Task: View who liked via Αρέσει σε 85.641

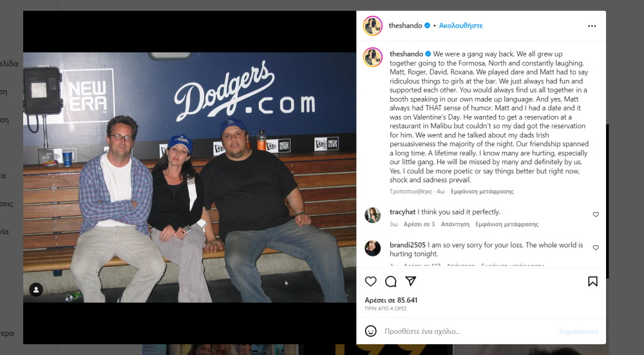Action: [391, 300]
